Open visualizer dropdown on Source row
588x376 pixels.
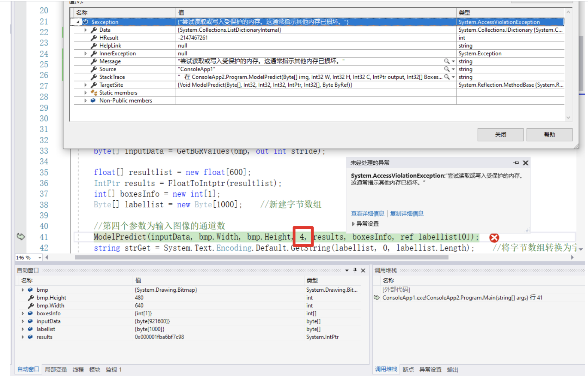point(453,69)
